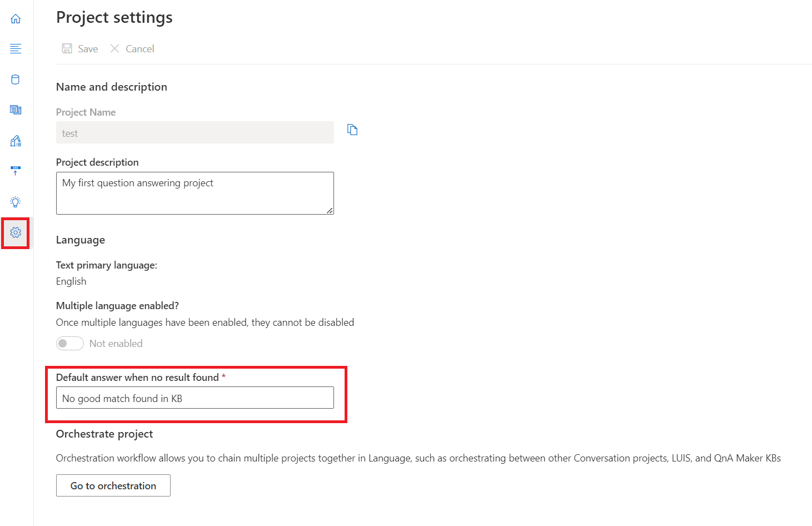
Task: Click the X icon beside Cancel
Action: [115, 49]
